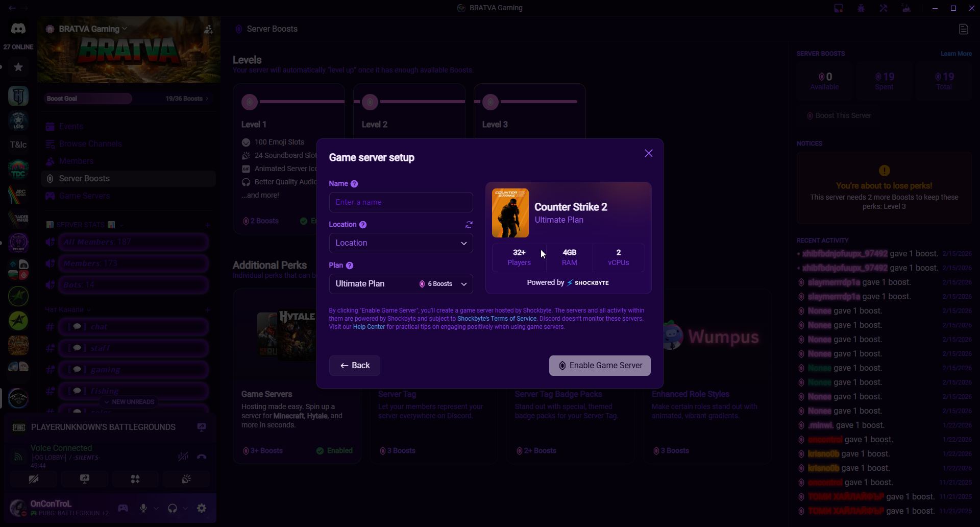The width and height of the screenshot is (980, 527).
Task: Show help tooltip icon next to Location
Action: click(363, 225)
